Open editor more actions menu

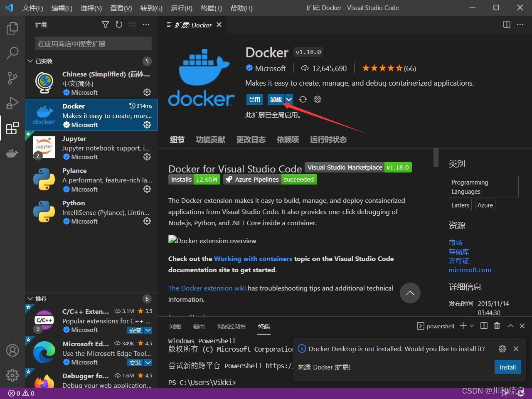click(520, 25)
